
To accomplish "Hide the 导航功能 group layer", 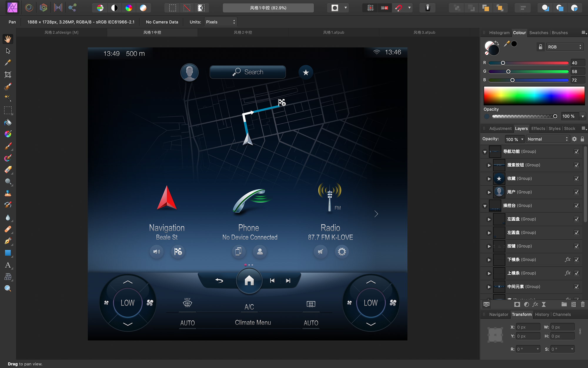I will coord(576,152).
